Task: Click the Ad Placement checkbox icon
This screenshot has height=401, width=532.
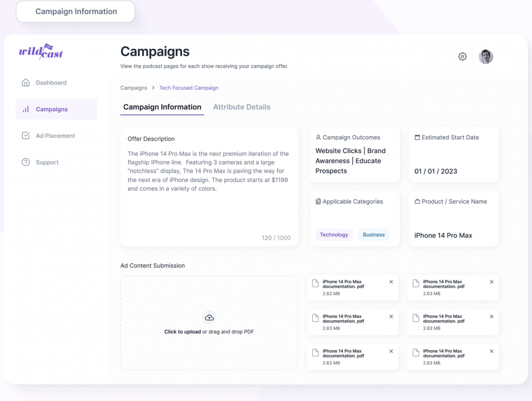Action: point(26,136)
